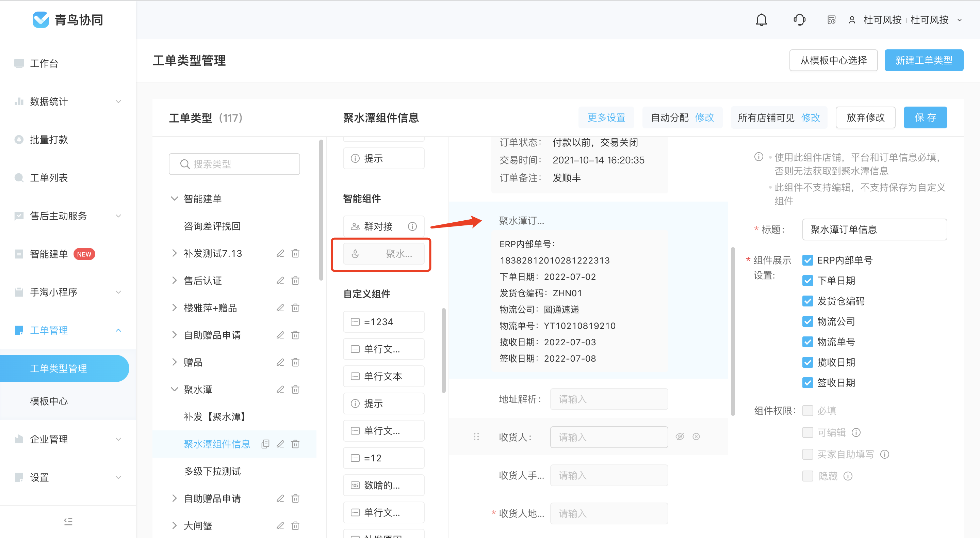Edit the 聚水潭 group
Image resolution: width=980 pixels, height=538 pixels.
coord(280,390)
